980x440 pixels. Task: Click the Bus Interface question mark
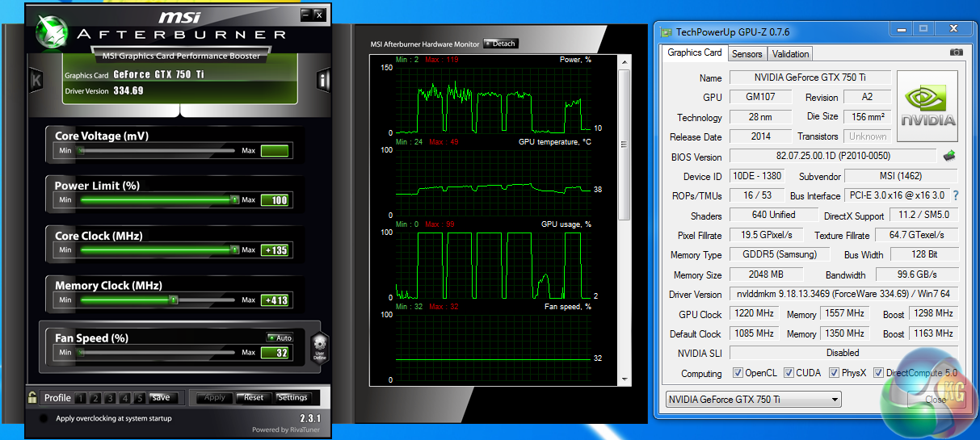[956, 195]
